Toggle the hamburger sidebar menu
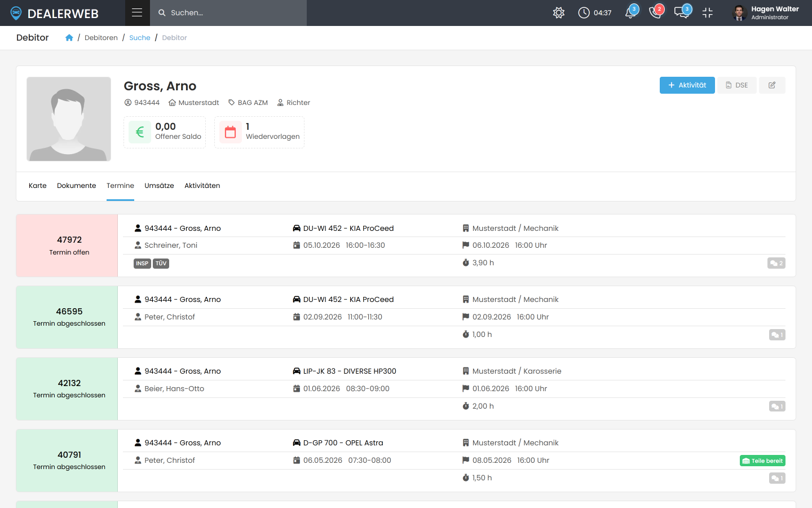812x508 pixels. click(x=137, y=12)
